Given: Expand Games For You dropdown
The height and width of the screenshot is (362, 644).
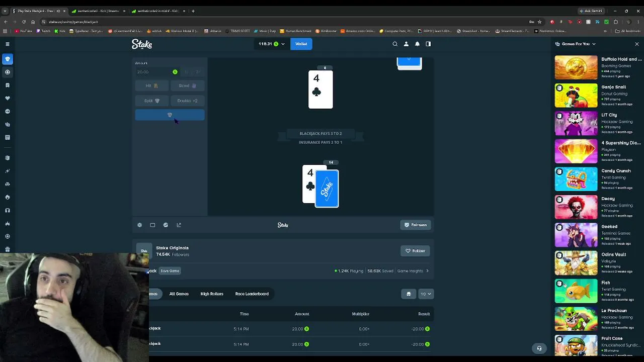Looking at the screenshot, I should coord(594,44).
